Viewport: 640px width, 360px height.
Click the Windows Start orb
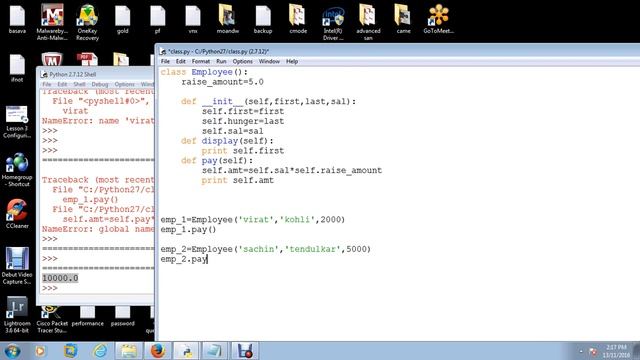tap(12, 351)
